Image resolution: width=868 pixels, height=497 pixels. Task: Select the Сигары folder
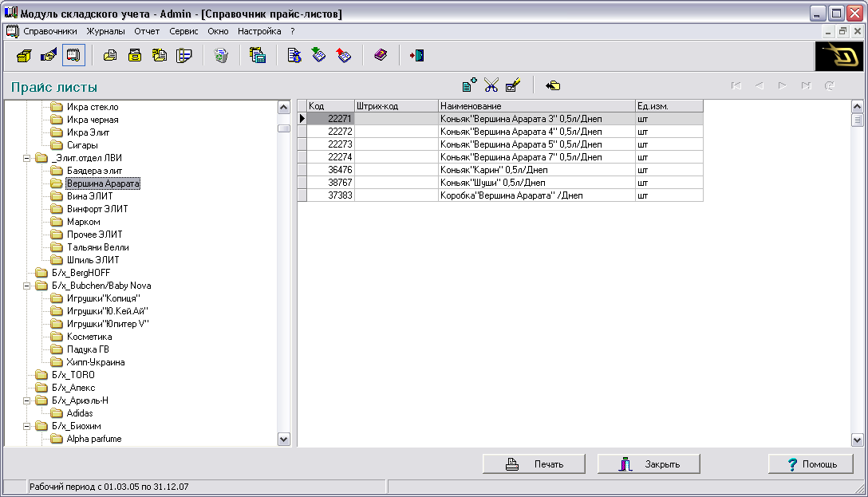click(82, 145)
